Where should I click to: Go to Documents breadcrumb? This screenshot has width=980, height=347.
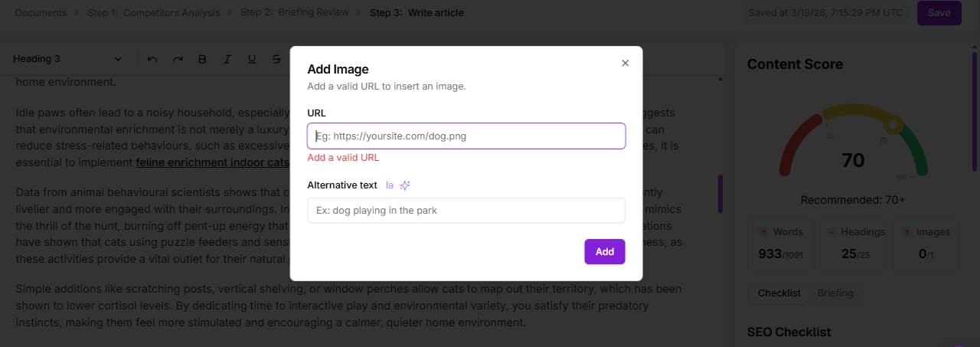coord(41,12)
